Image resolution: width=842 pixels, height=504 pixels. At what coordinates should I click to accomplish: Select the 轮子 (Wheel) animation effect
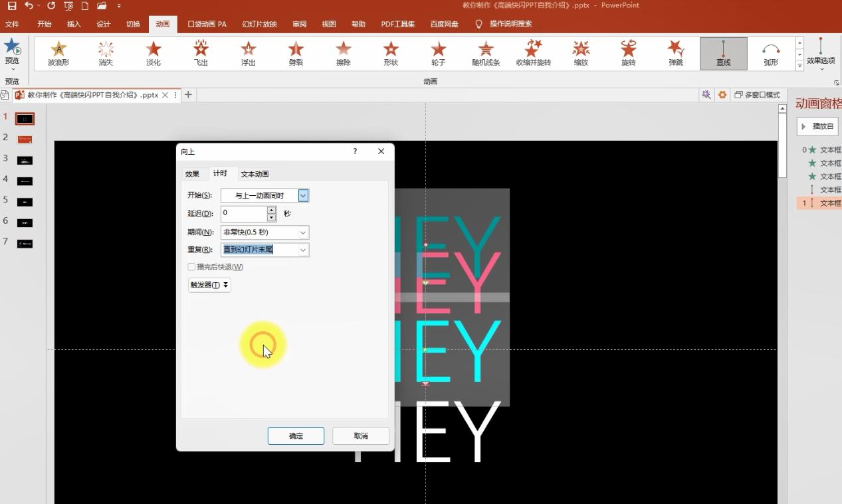pos(438,52)
